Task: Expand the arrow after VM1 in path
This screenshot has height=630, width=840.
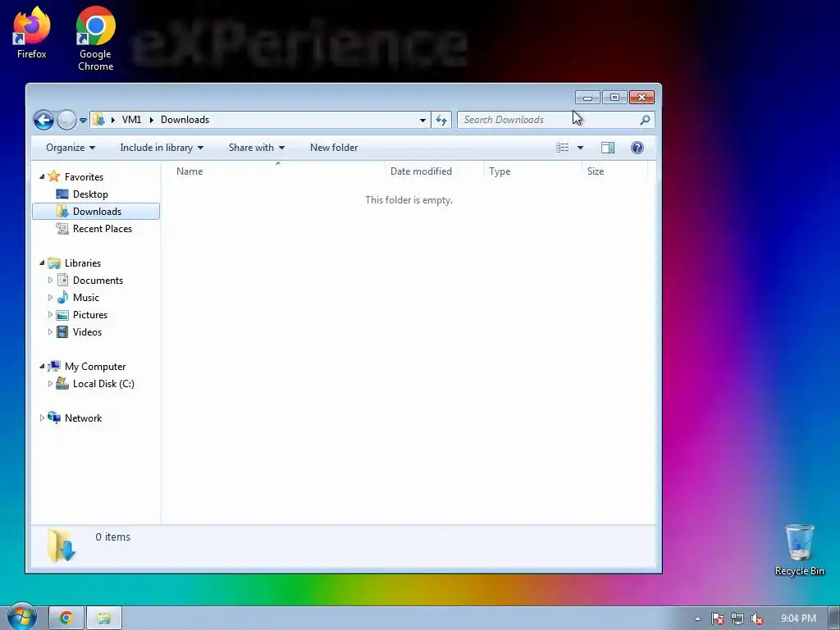Action: [x=151, y=120]
